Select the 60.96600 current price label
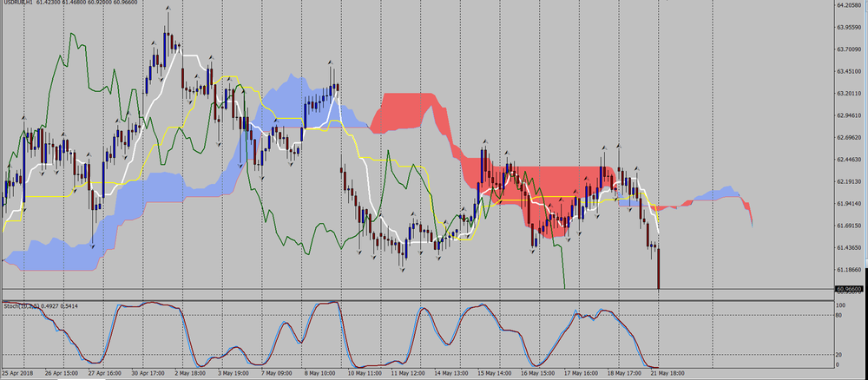868x380 pixels. pyautogui.click(x=847, y=289)
